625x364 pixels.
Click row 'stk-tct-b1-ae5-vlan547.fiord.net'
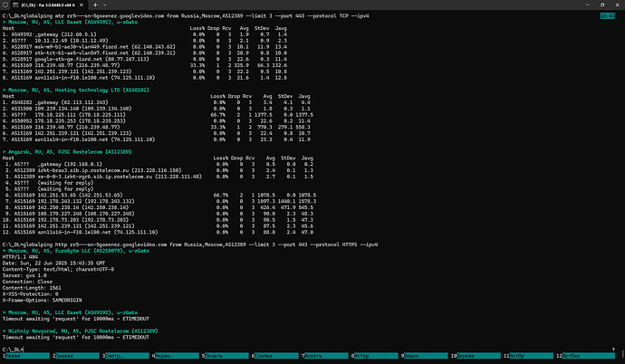(145, 53)
